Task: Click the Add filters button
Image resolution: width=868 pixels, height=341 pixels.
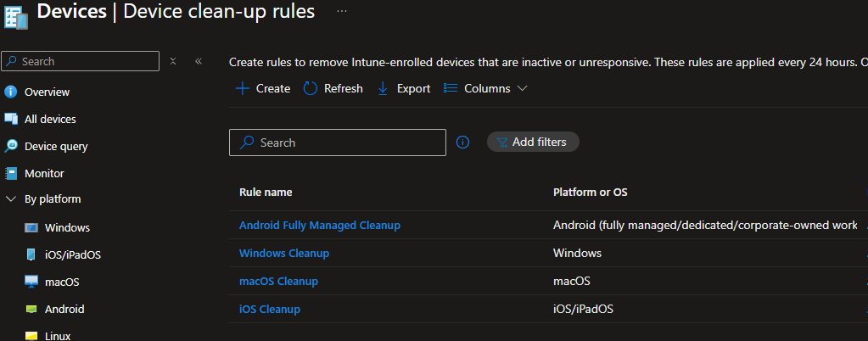Action: pyautogui.click(x=532, y=142)
